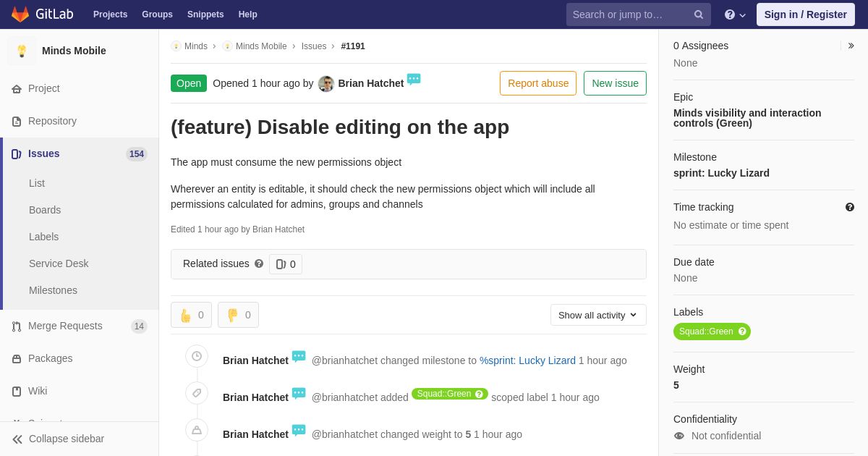The width and height of the screenshot is (868, 456).
Task: Click the Time tracking help icon
Action: coord(850,207)
